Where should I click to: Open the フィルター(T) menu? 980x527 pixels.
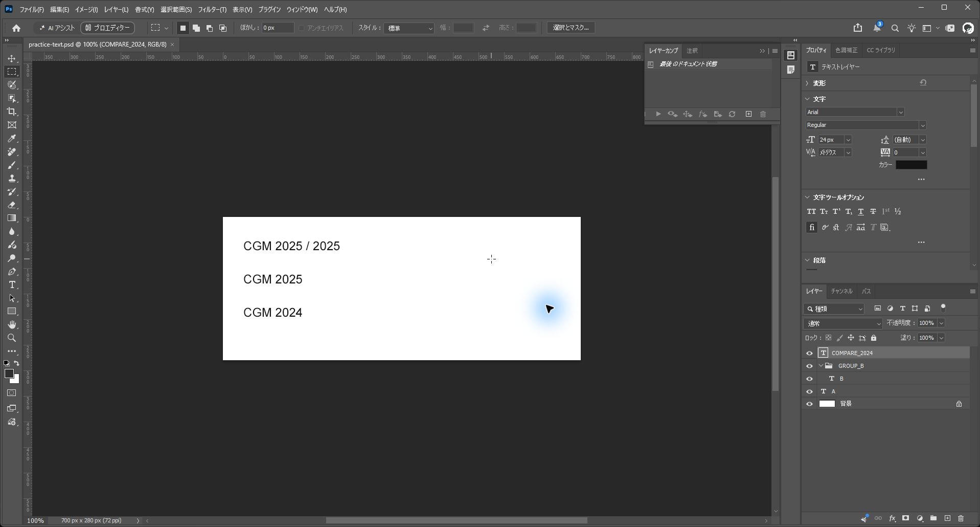(212, 10)
